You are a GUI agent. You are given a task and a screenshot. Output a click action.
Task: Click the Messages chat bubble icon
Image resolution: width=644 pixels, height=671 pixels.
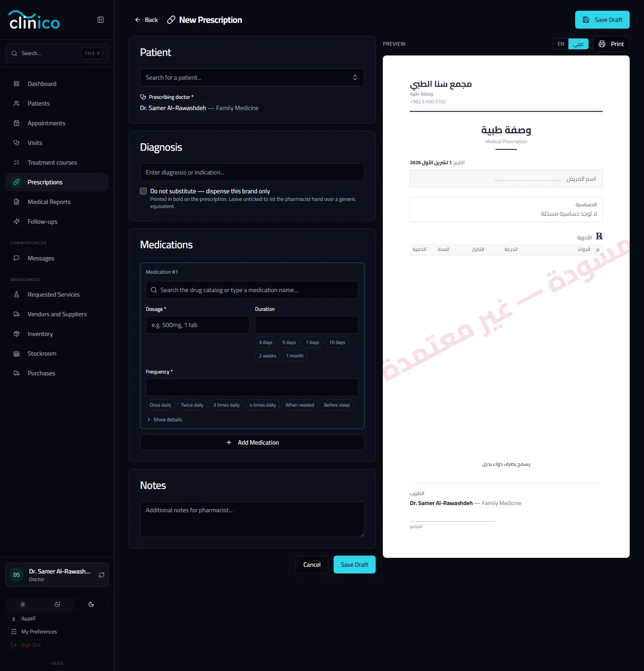click(x=17, y=258)
